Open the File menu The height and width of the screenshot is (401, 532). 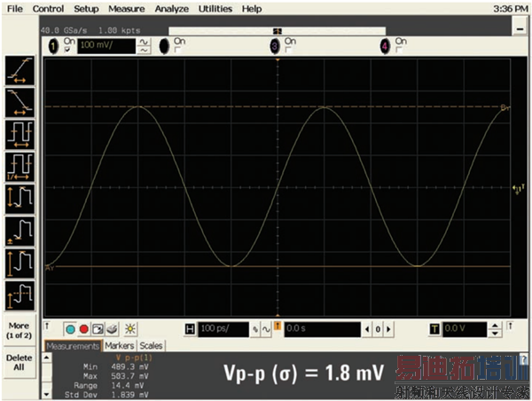coord(15,9)
